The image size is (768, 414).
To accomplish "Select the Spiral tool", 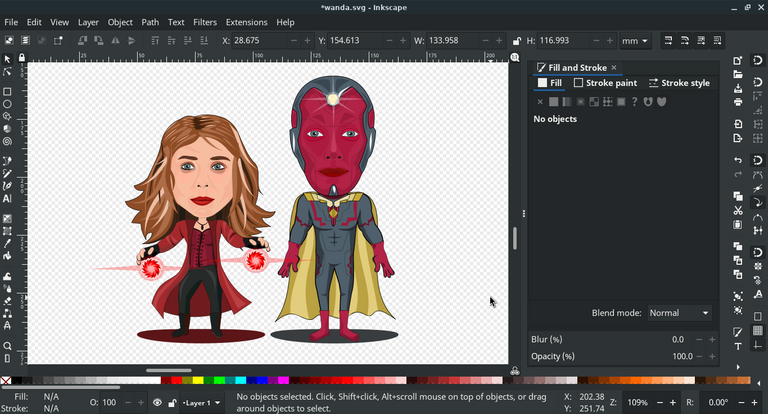I will point(7,142).
